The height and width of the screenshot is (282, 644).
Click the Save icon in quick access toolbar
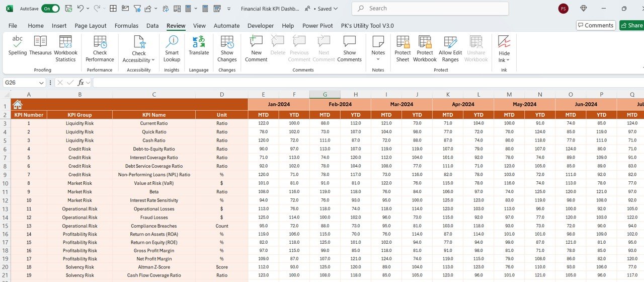(68, 9)
